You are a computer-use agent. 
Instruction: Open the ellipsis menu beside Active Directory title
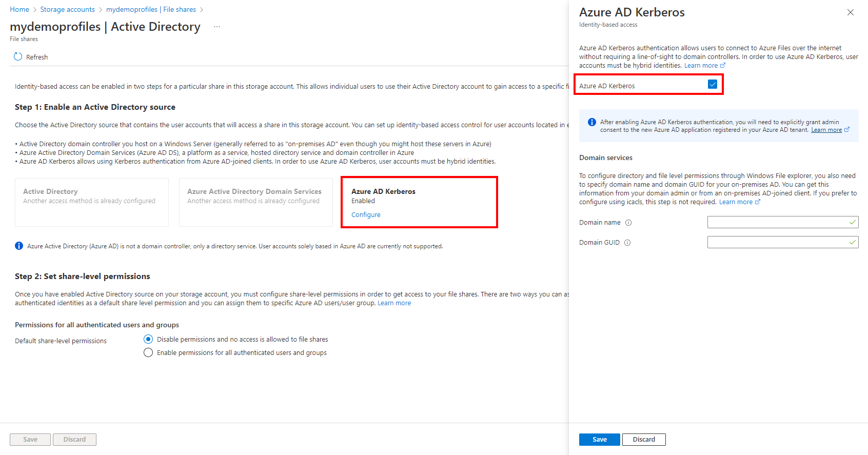(x=217, y=27)
